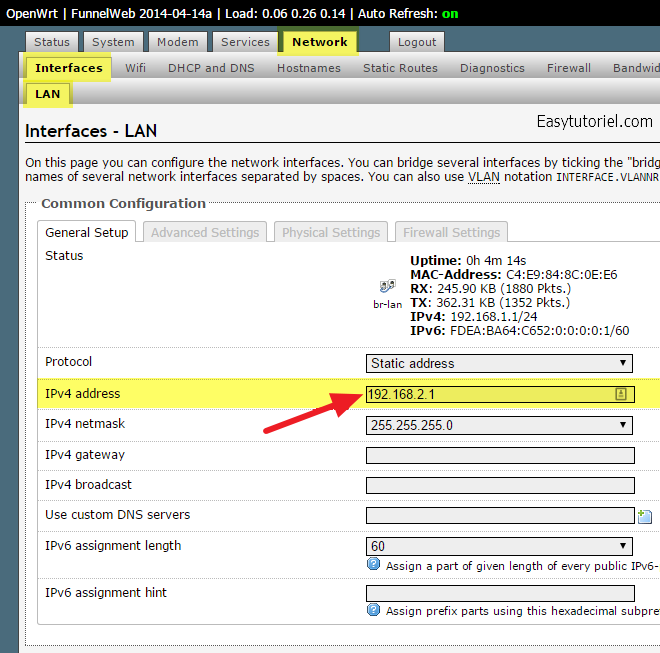
Task: Select the IPv6 FDEA:BA64:C652 address text
Action: click(520, 330)
